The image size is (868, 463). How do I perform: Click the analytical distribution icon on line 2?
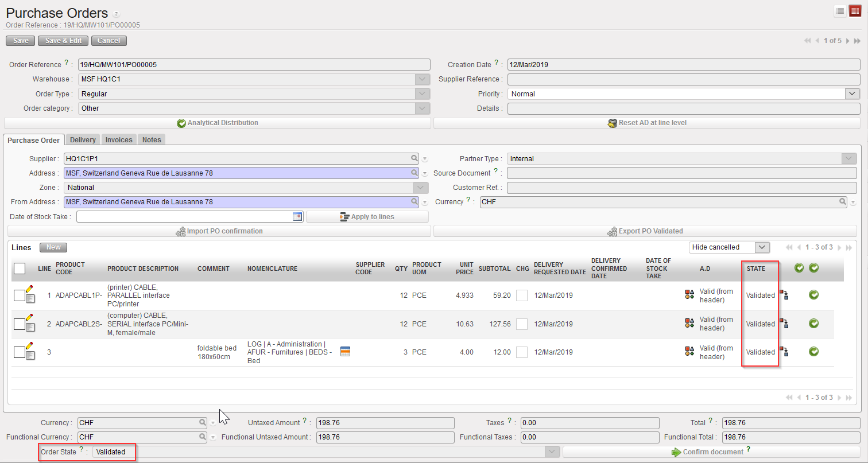click(689, 324)
